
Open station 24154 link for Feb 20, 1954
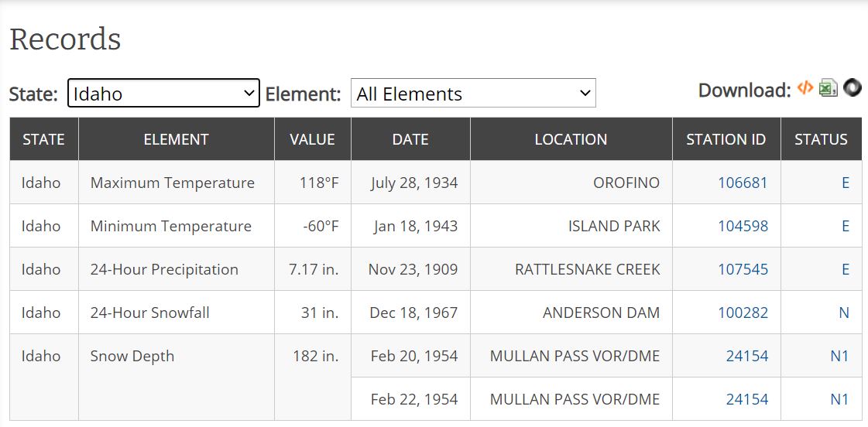[x=746, y=357]
